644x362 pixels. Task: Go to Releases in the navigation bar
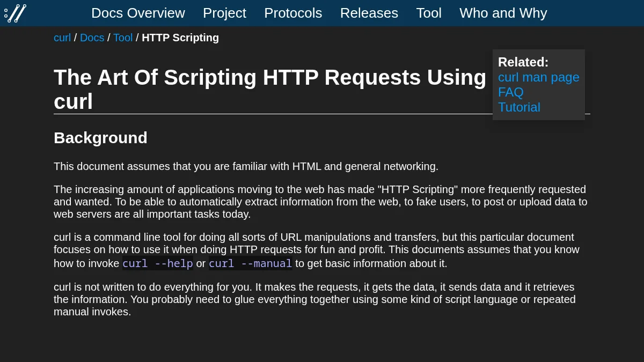[x=369, y=13]
